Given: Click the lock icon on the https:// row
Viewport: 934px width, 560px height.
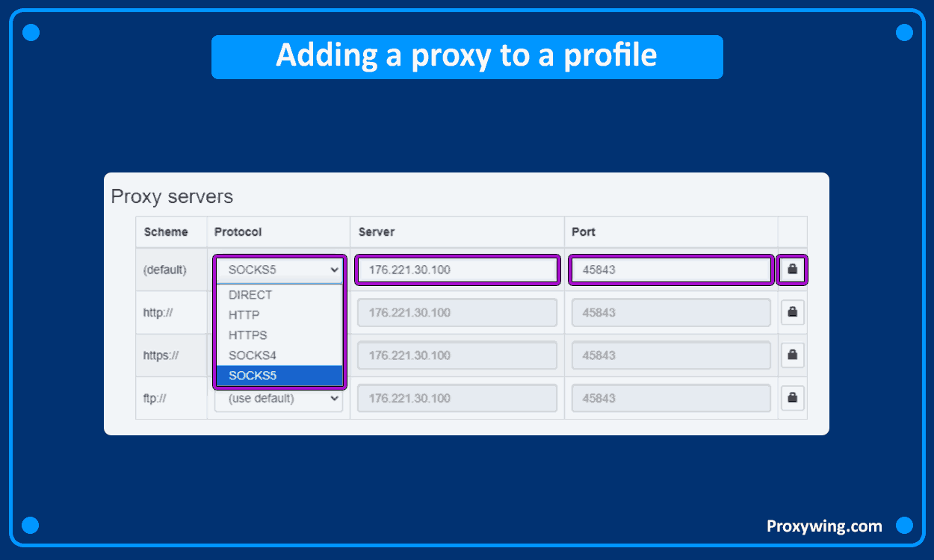Looking at the screenshot, I should point(792,355).
